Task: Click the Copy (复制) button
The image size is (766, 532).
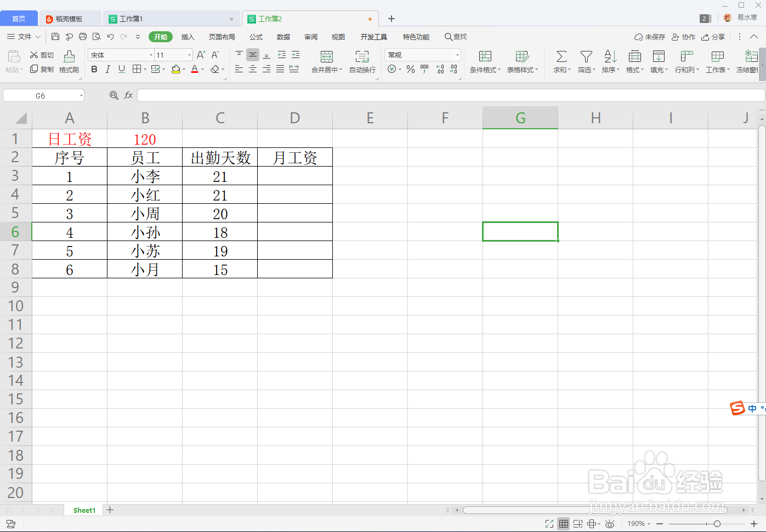Action: coord(42,69)
